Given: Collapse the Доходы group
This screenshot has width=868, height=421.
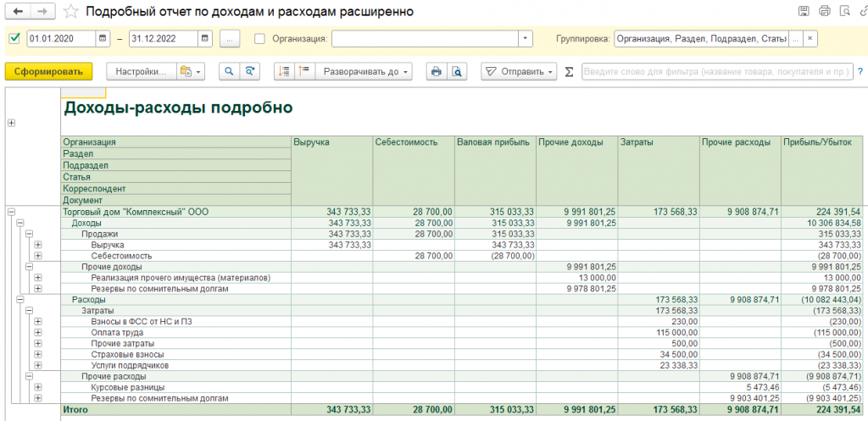Looking at the screenshot, I should click(20, 223).
